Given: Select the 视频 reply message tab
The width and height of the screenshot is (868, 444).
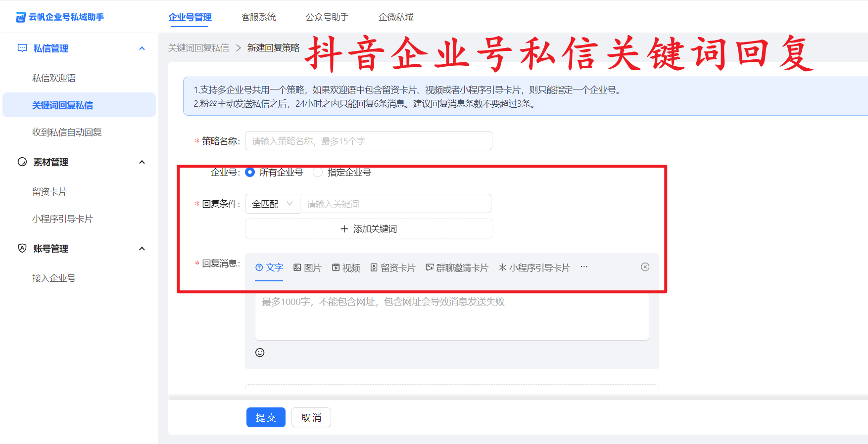Looking at the screenshot, I should coord(346,267).
